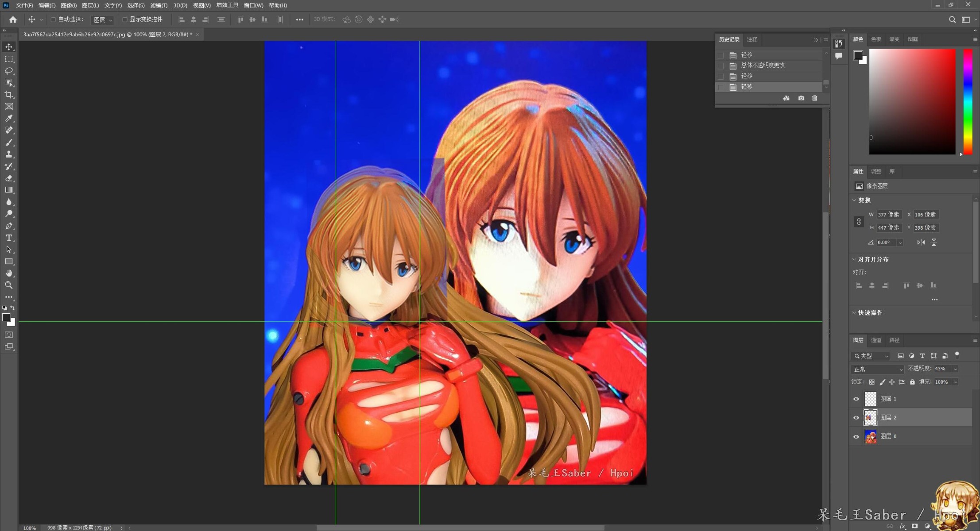Select the Crop tool
Image resolution: width=980 pixels, height=531 pixels.
pos(9,95)
